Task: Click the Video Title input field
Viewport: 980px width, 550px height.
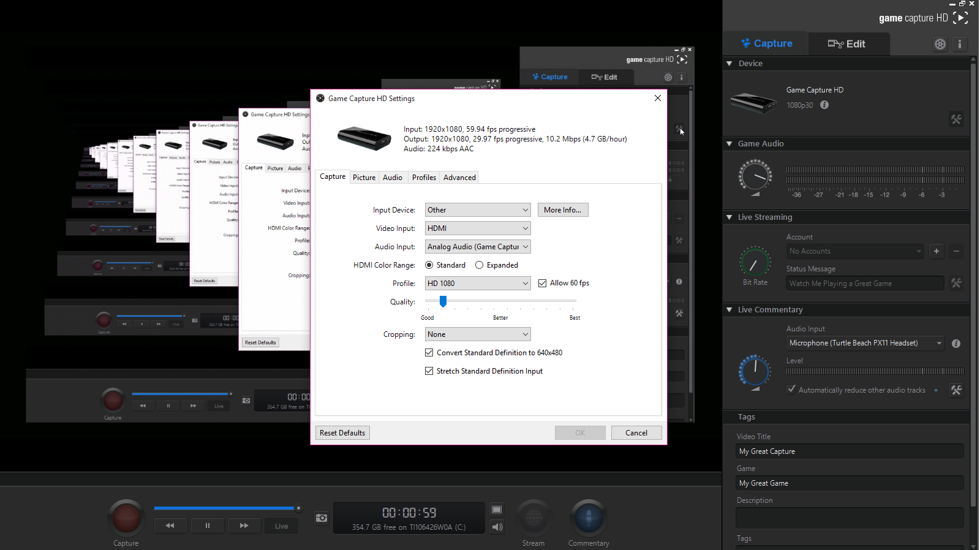Action: click(x=850, y=451)
